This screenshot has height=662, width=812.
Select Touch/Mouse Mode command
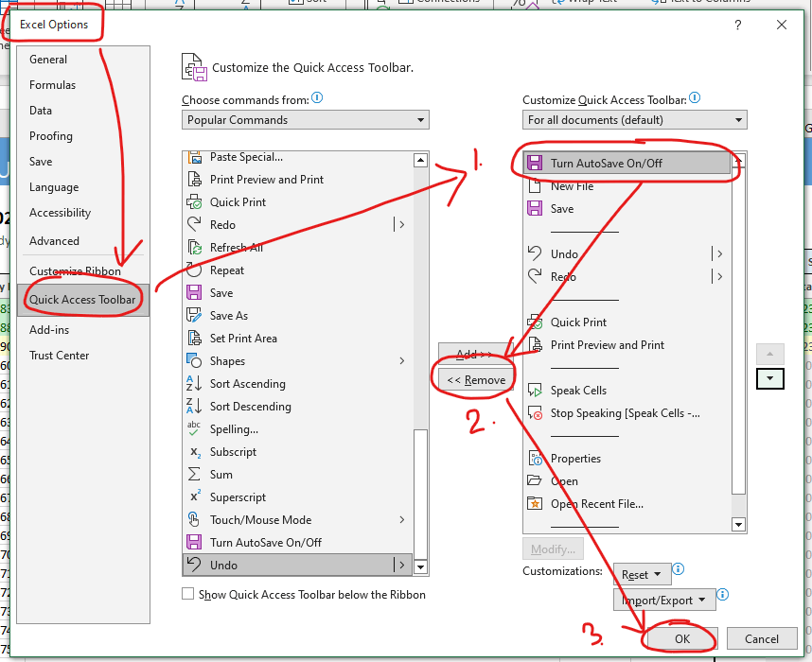[x=298, y=520]
